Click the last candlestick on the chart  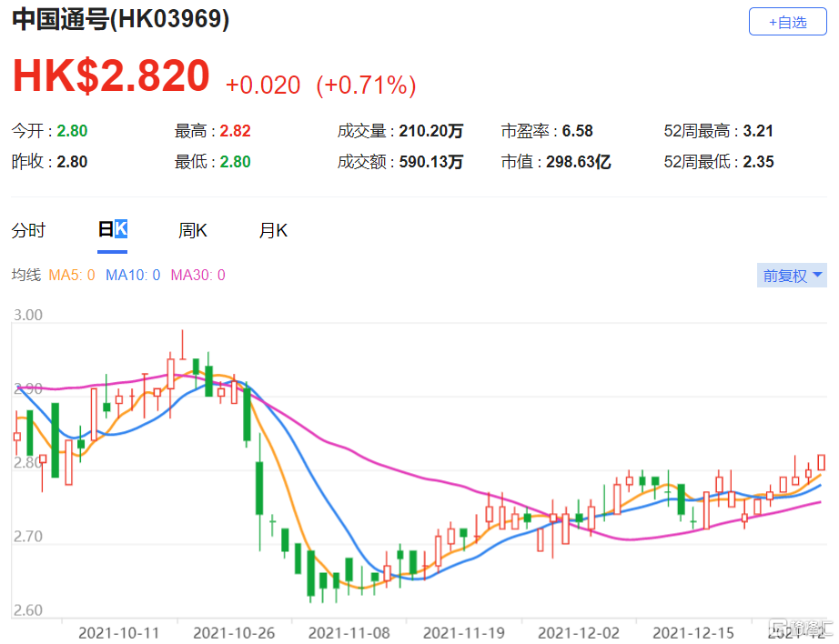(822, 462)
